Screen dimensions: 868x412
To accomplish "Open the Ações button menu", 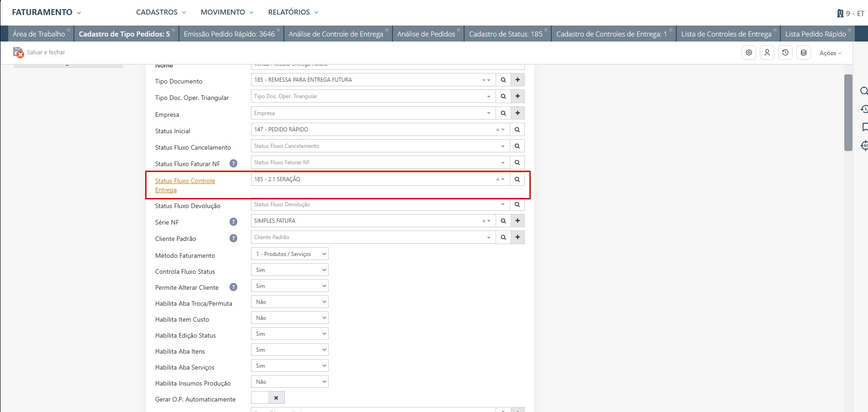I will 830,53.
